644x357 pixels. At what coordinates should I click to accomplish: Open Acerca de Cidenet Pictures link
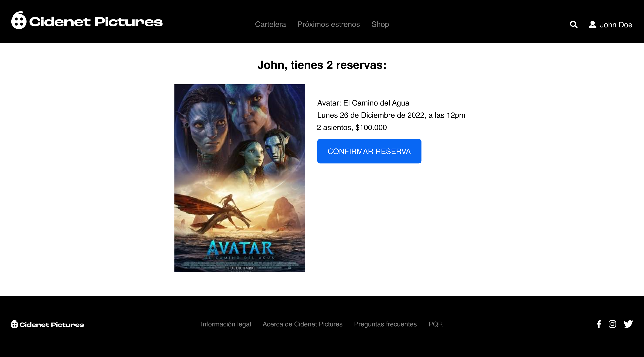click(x=303, y=324)
